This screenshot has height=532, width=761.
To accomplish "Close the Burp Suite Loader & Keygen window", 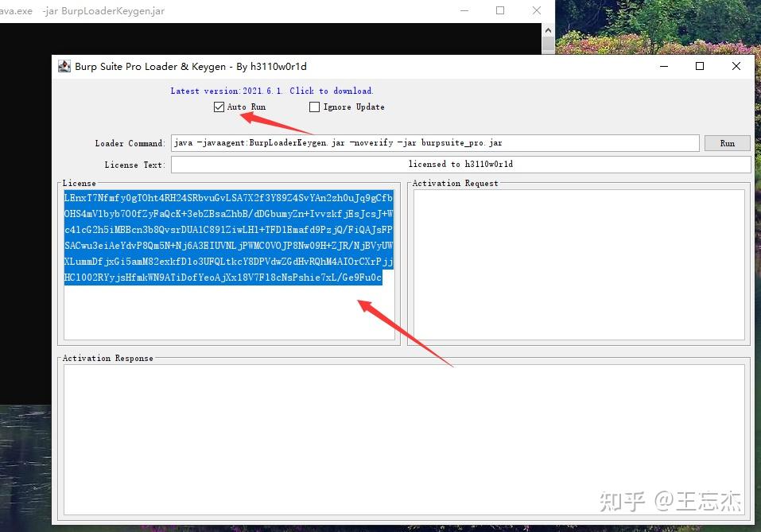I will click(x=736, y=67).
